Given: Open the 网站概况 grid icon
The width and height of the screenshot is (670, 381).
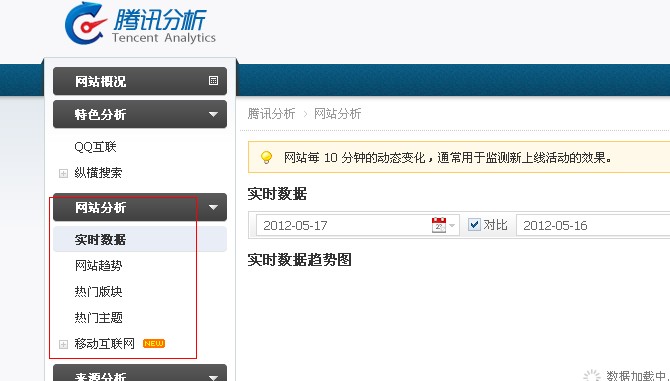Looking at the screenshot, I should pyautogui.click(x=213, y=80).
